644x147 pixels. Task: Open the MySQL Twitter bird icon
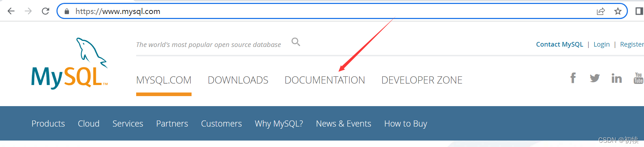point(595,78)
